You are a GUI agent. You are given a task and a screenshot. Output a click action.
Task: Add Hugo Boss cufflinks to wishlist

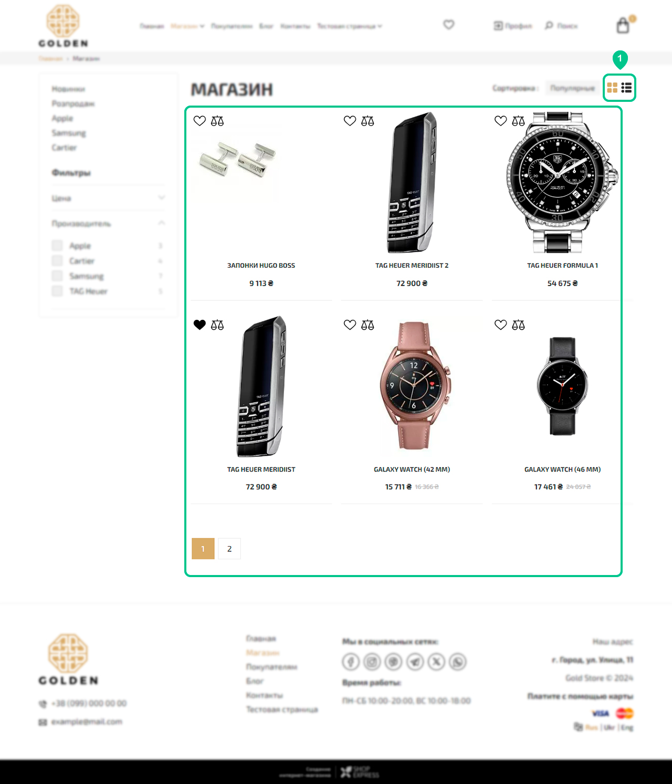point(199,121)
